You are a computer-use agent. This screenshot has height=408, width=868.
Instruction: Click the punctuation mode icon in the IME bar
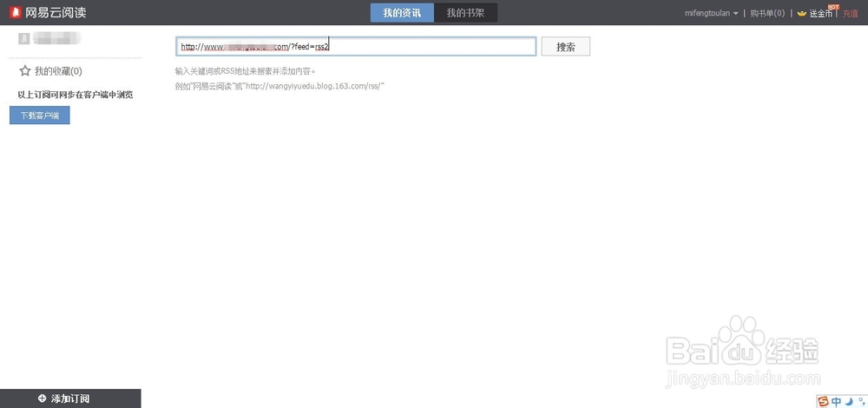coord(860,402)
